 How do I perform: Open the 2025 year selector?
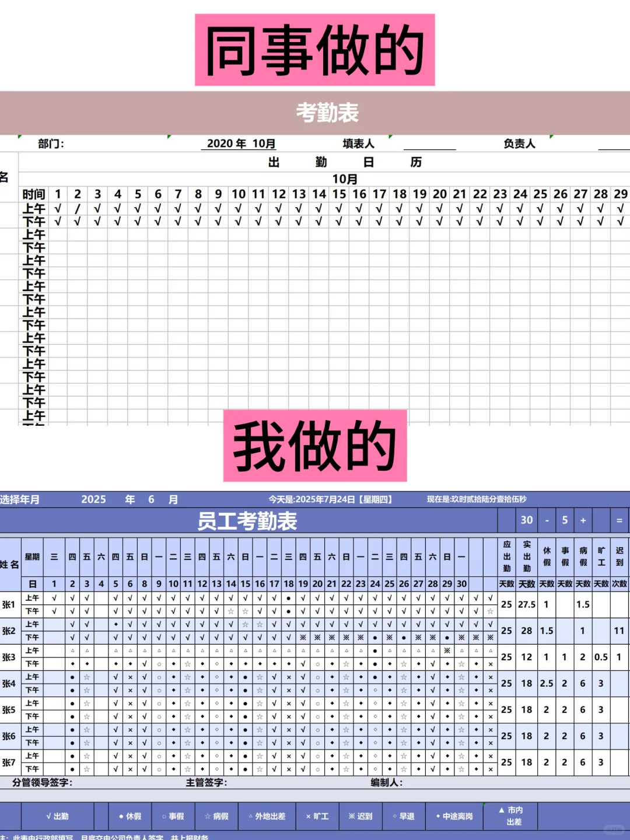[x=94, y=499]
